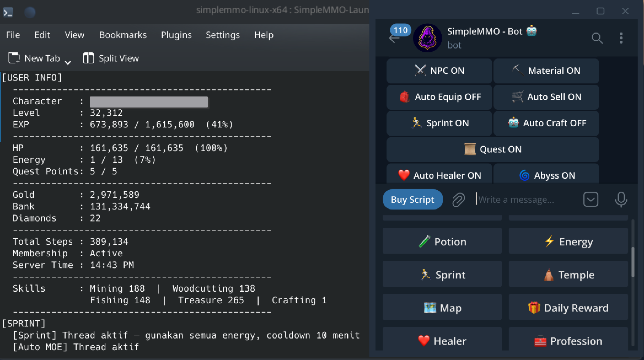Click the Daily Reward keyboard button

(x=568, y=307)
